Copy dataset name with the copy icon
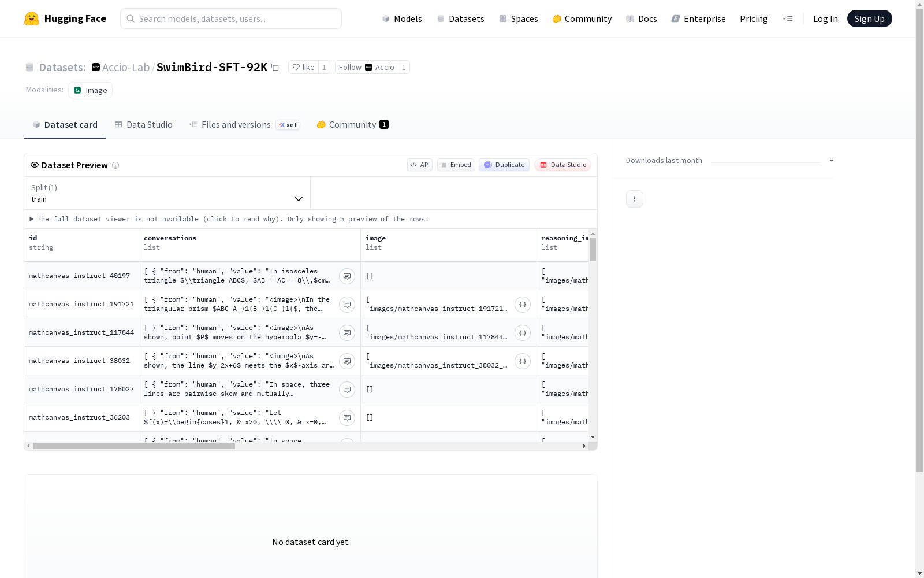This screenshot has height=578, width=924. click(x=275, y=68)
